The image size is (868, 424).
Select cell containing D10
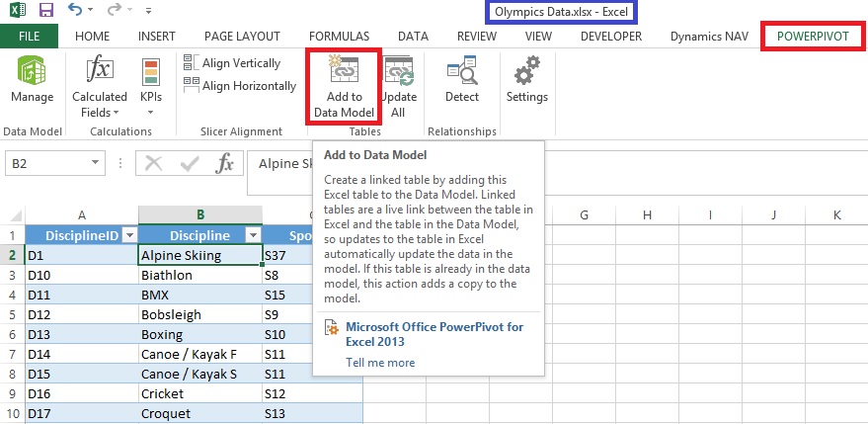[82, 275]
